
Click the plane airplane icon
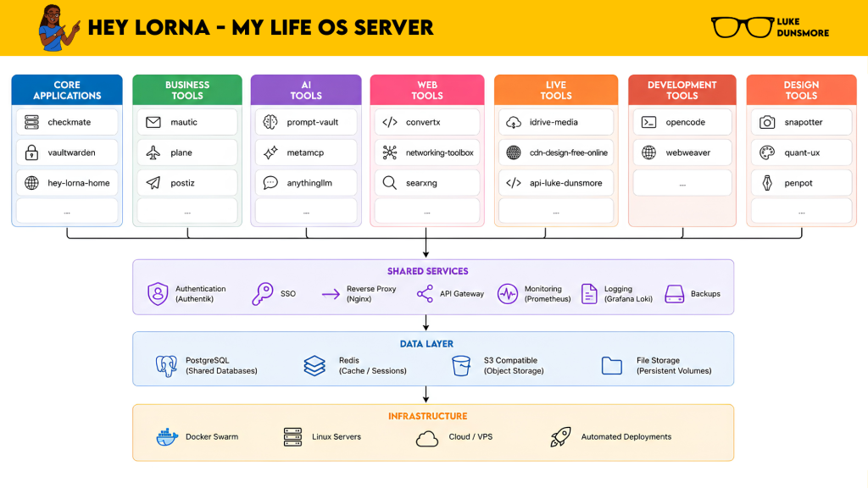coord(153,152)
